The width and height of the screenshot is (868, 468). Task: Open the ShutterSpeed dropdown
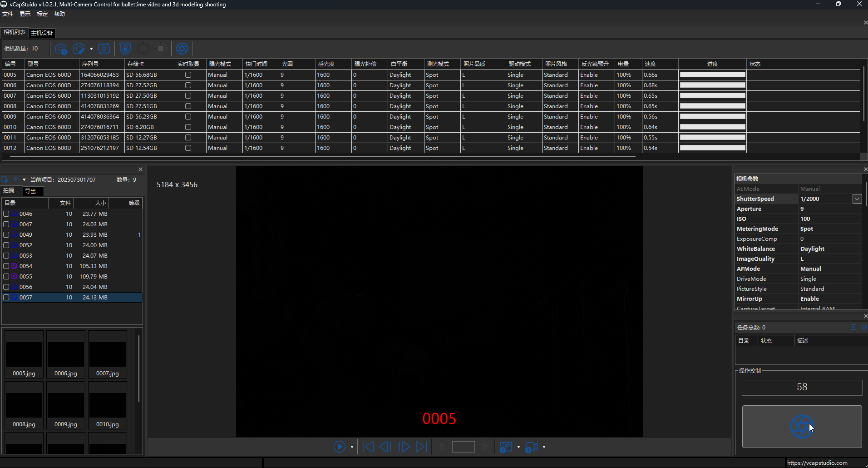coord(857,199)
